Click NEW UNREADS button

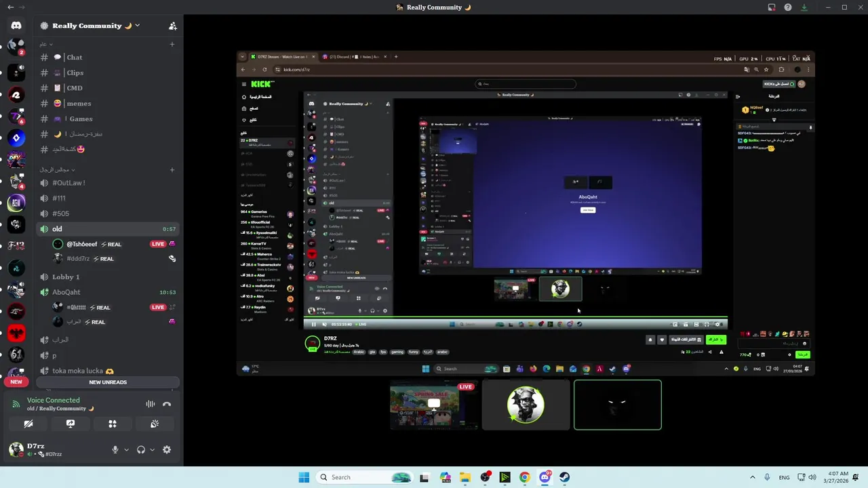click(x=108, y=382)
